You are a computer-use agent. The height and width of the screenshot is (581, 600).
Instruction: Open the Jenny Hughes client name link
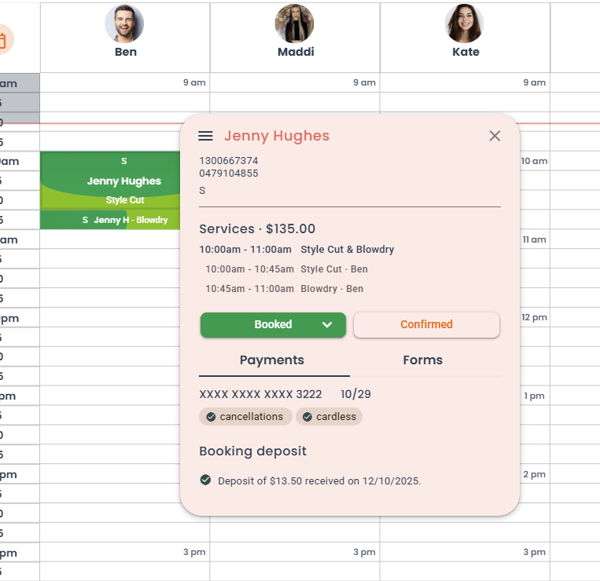click(277, 136)
